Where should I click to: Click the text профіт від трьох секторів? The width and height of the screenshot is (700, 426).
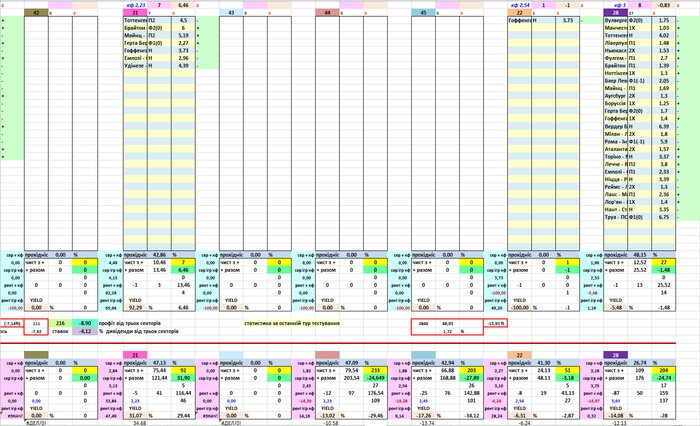coord(129,323)
